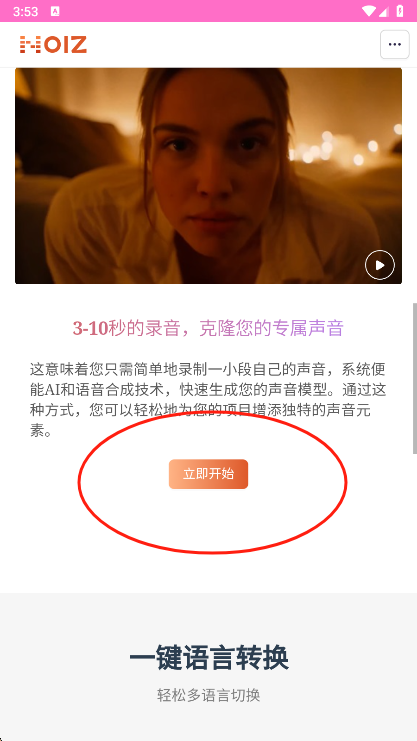Tap the 3:53 clock in the status bar
Viewport: 417px width, 741px height.
(26, 11)
